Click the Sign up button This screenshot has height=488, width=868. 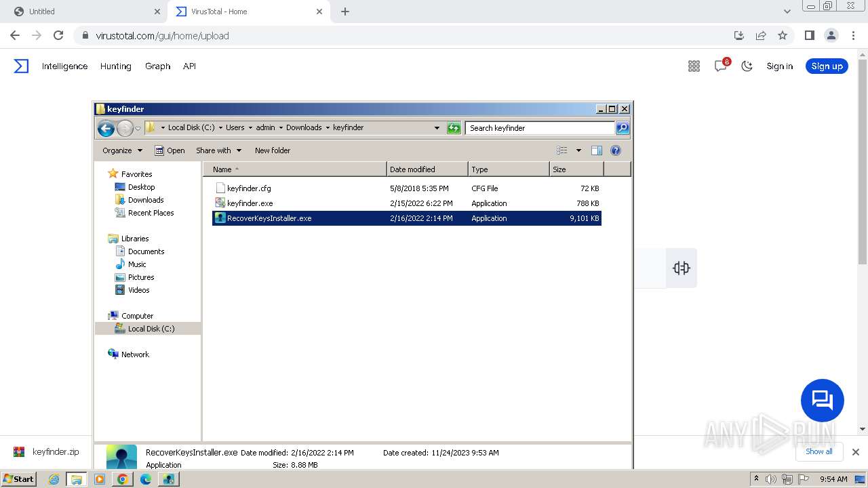(x=827, y=66)
